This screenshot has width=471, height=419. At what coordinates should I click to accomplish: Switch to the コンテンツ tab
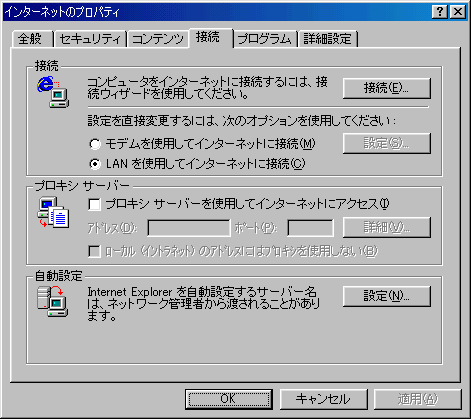158,39
